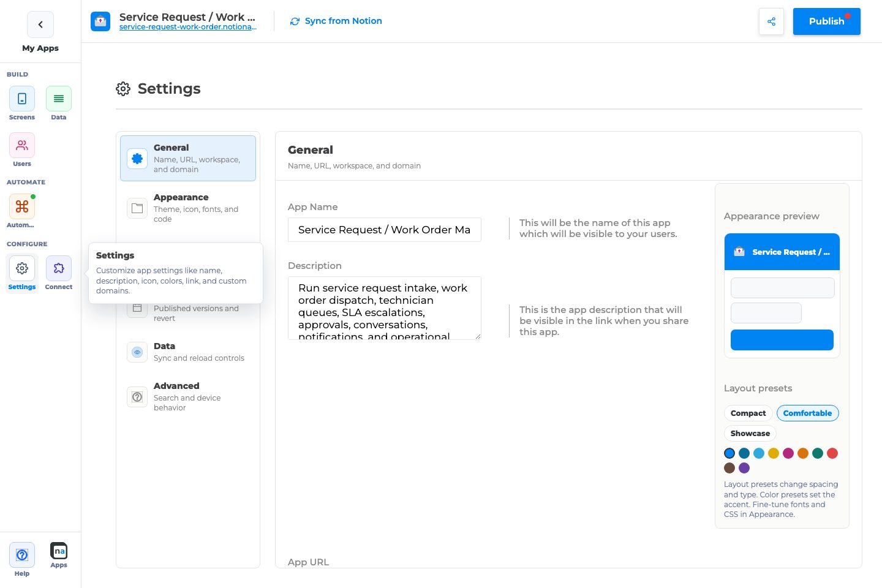This screenshot has height=588, width=882.
Task: Click the preview header 'Service Request / ...'
Action: (782, 252)
